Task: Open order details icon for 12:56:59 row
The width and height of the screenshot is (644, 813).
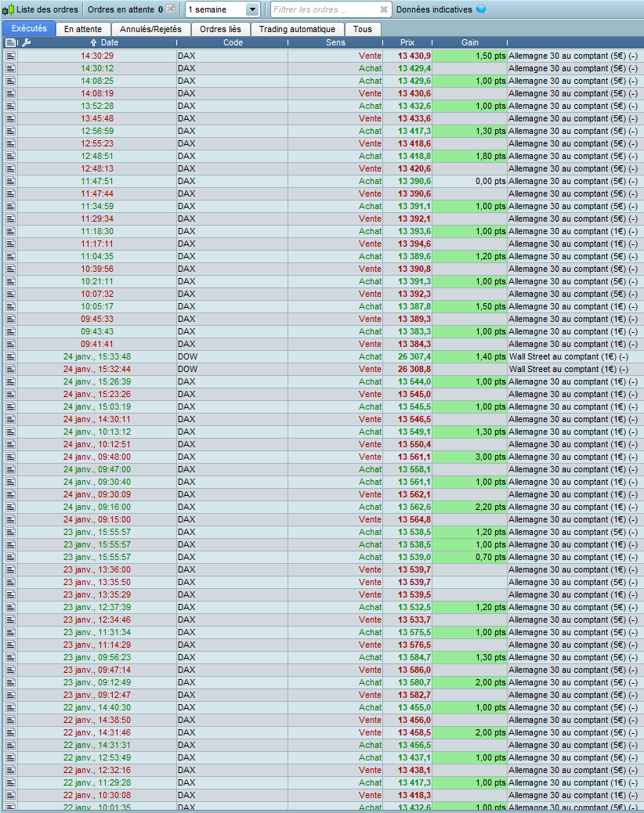Action: pos(11,131)
